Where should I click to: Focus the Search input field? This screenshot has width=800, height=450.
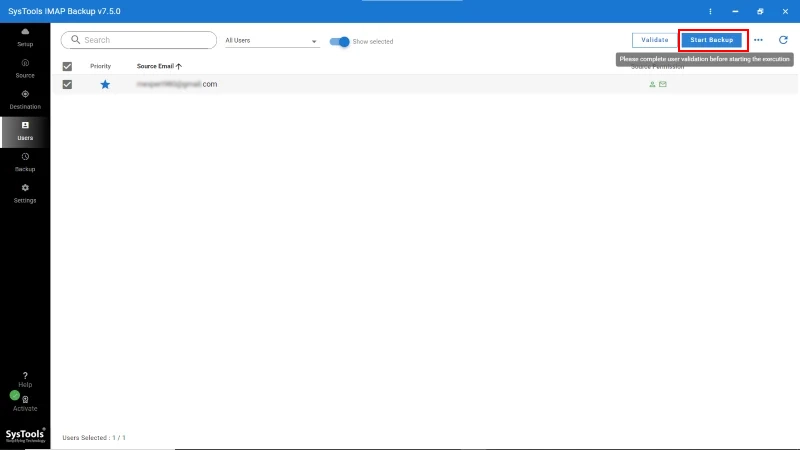tap(139, 40)
